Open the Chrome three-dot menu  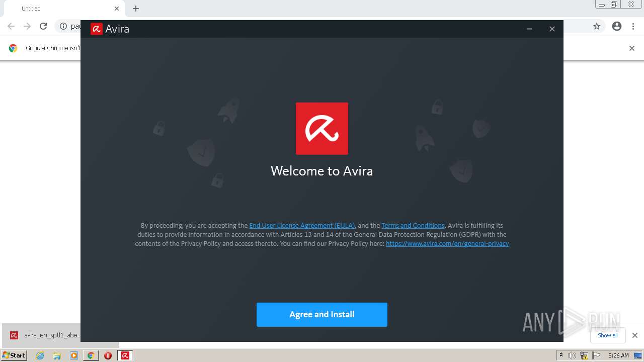633,26
